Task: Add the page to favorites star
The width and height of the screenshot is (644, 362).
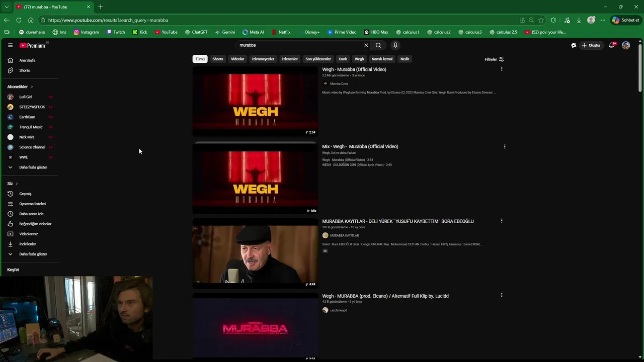Action: (541, 20)
